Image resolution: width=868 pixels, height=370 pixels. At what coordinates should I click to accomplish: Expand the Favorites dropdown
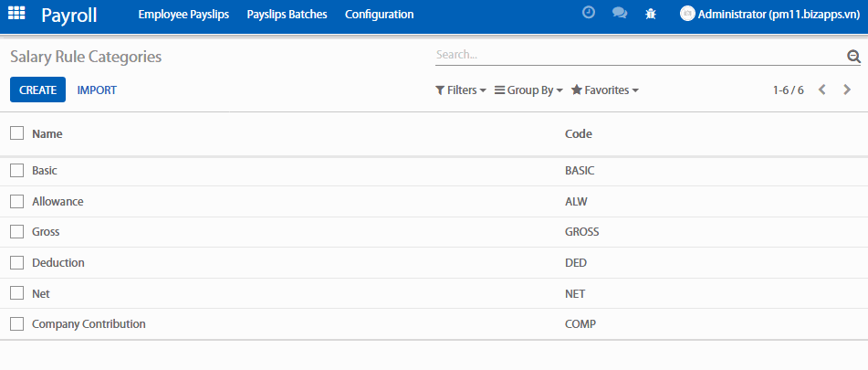coord(604,90)
